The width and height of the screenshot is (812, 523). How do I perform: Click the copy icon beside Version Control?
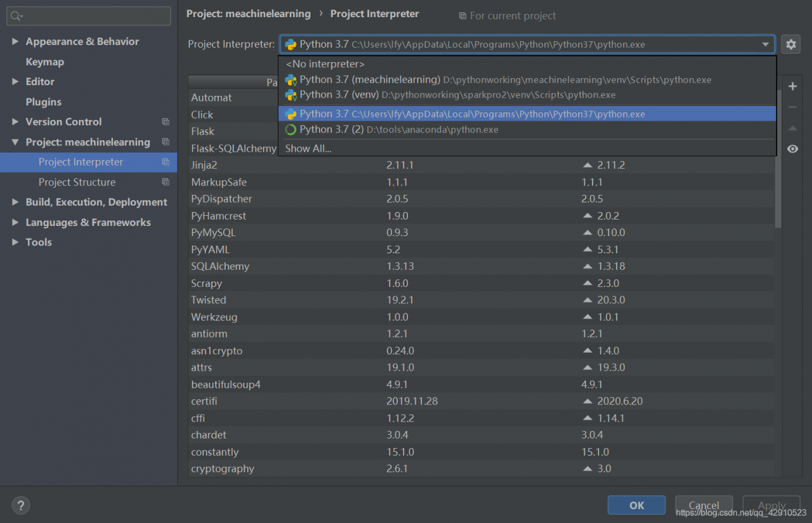tap(166, 122)
